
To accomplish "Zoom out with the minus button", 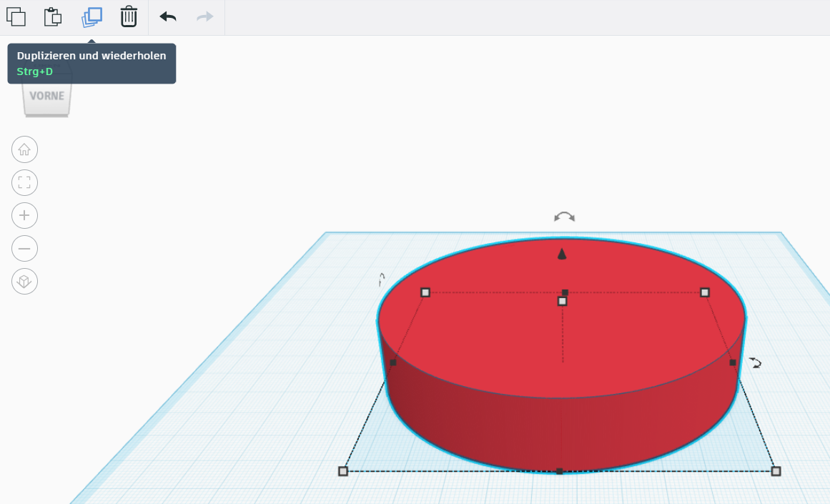I will pos(24,248).
